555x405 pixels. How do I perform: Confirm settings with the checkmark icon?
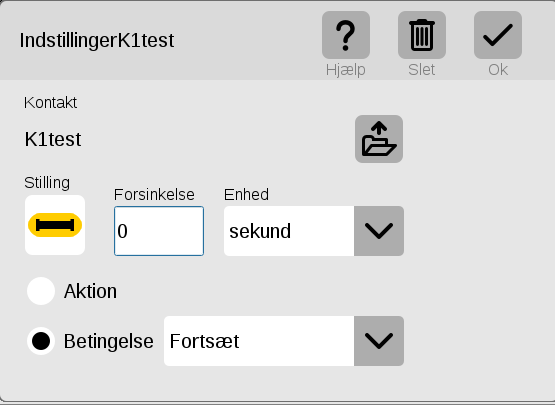pyautogui.click(x=498, y=35)
